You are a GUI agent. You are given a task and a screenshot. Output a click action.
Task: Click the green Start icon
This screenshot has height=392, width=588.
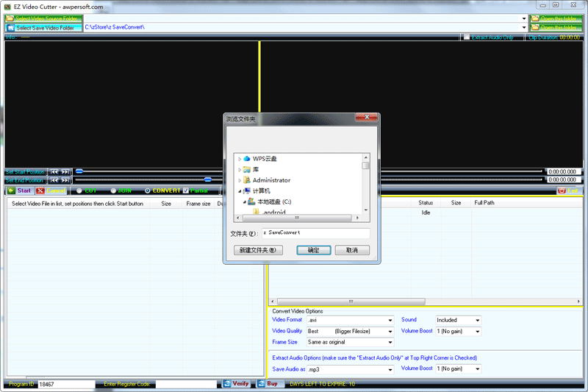[x=11, y=190]
